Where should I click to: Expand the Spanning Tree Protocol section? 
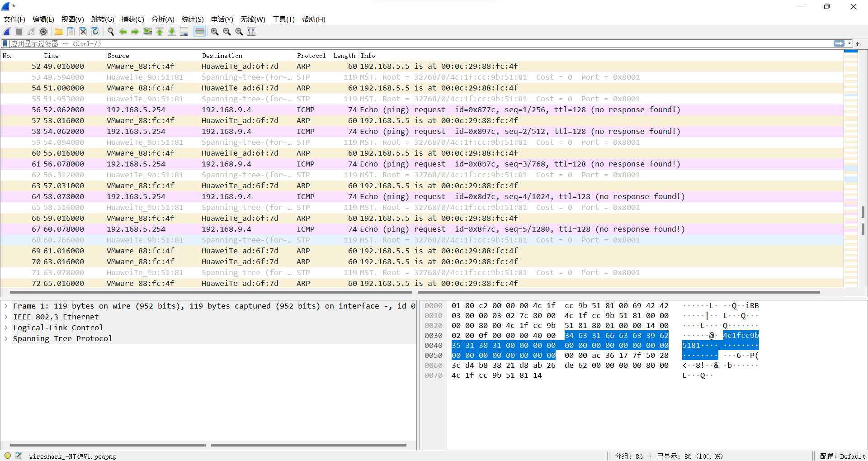(x=6, y=339)
